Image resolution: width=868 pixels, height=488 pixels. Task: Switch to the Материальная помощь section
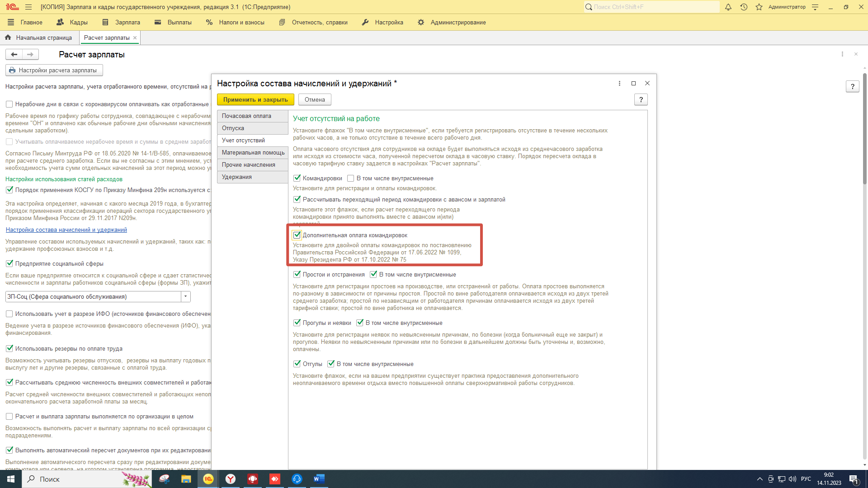(x=252, y=153)
